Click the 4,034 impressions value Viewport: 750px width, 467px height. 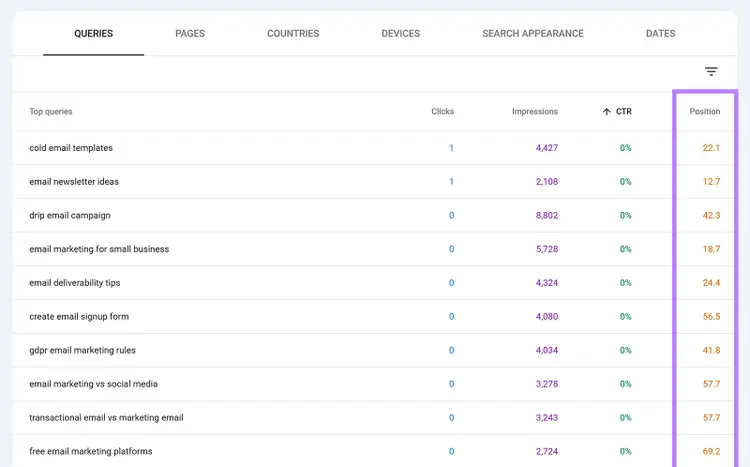tap(547, 350)
